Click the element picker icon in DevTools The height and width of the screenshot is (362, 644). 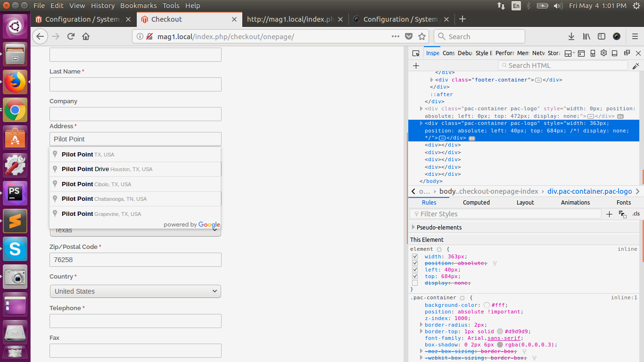pos(416,53)
